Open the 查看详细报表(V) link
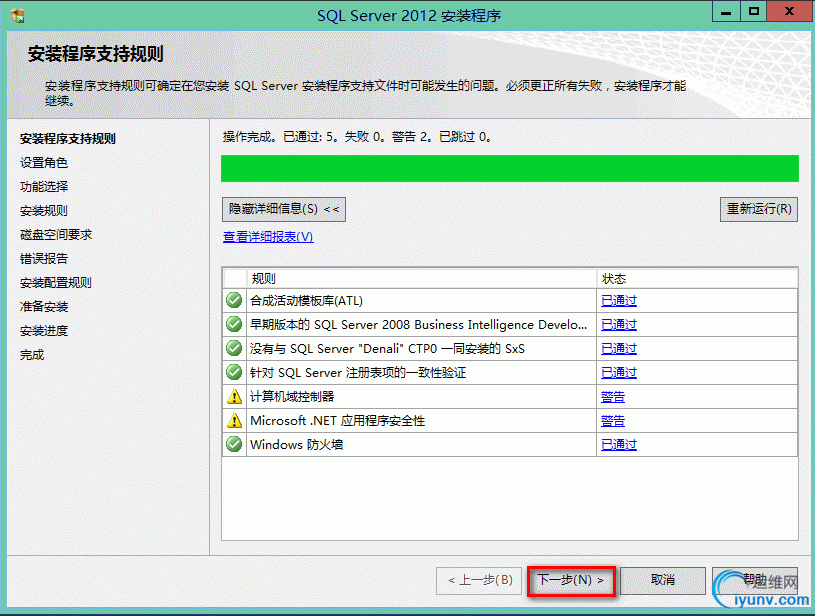The height and width of the screenshot is (616, 815). [x=268, y=237]
